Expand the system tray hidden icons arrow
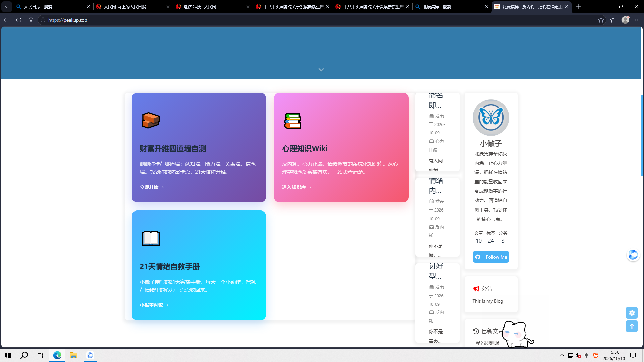The height and width of the screenshot is (362, 644). [x=562, y=355]
